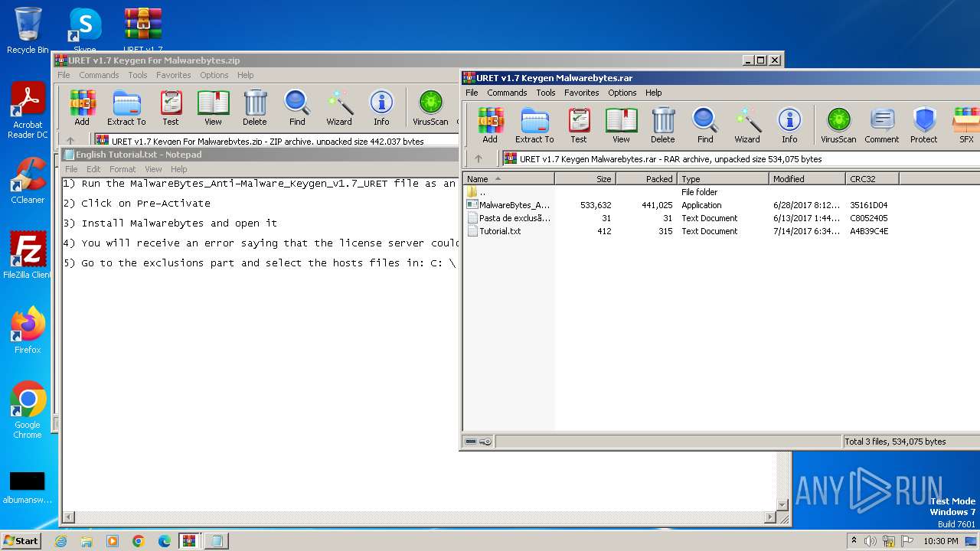This screenshot has width=980, height=551.
Task: Click the SFX toolbar icon
Action: coord(966,126)
